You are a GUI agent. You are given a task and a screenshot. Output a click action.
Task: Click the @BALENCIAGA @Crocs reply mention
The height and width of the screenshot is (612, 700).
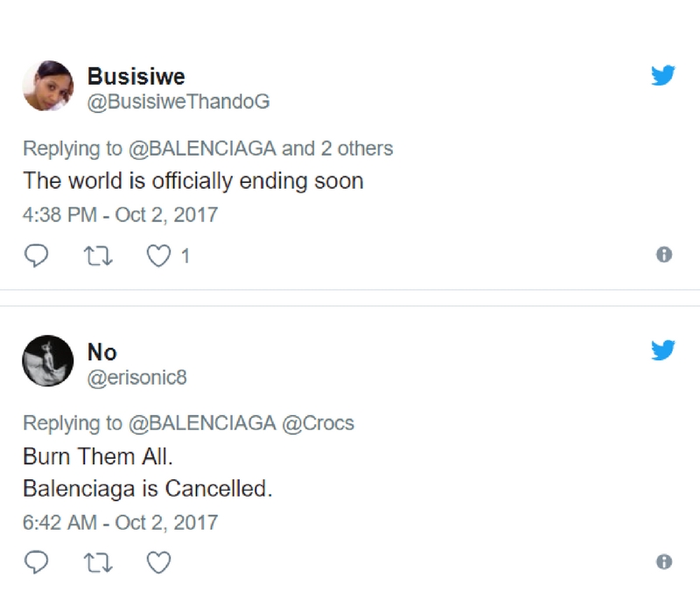[x=241, y=423]
